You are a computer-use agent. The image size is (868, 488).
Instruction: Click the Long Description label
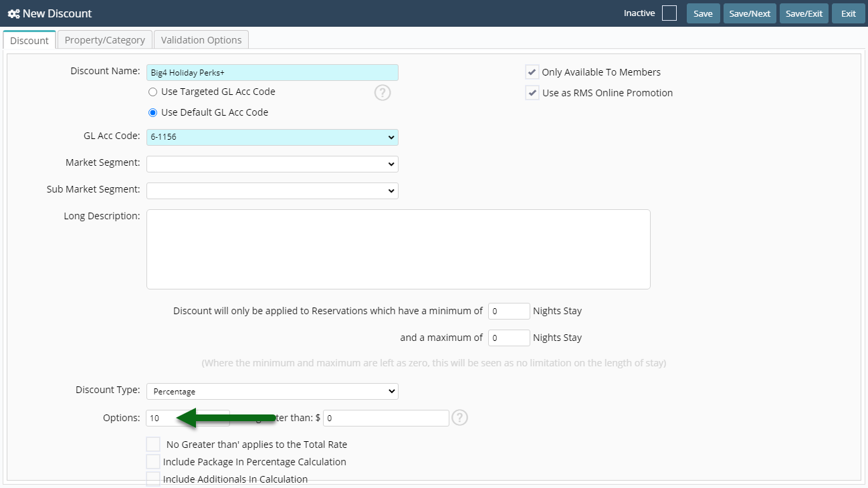[102, 215]
